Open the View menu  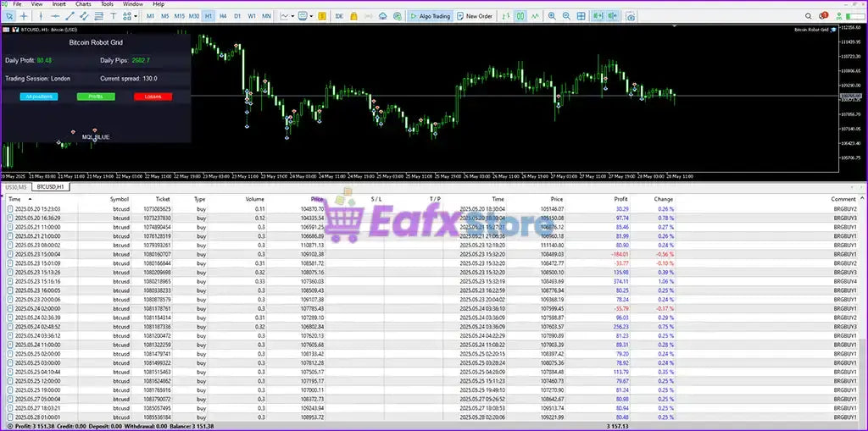coord(36,4)
